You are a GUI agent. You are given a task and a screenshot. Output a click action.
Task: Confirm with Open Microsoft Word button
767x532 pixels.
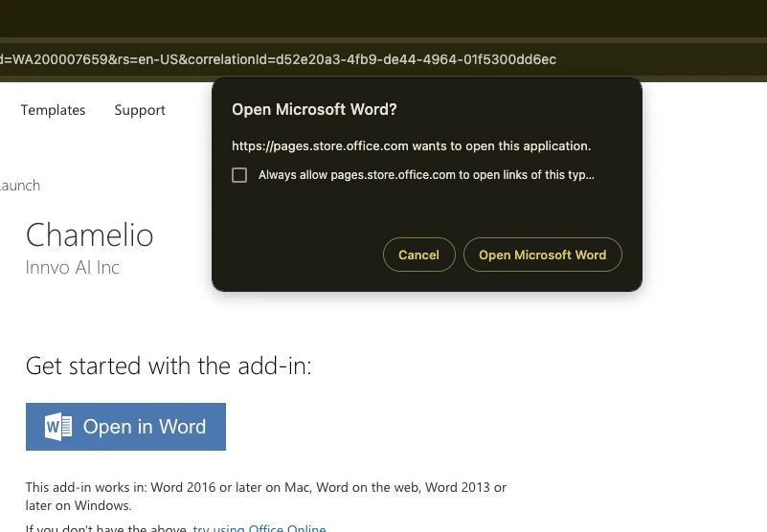[x=543, y=255]
